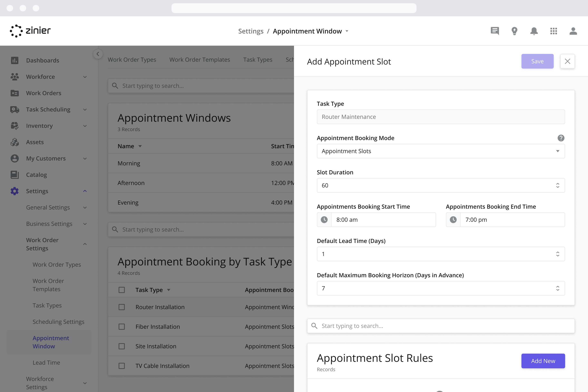Select all task types header checkbox
Image resolution: width=588 pixels, height=392 pixels.
coord(121,290)
